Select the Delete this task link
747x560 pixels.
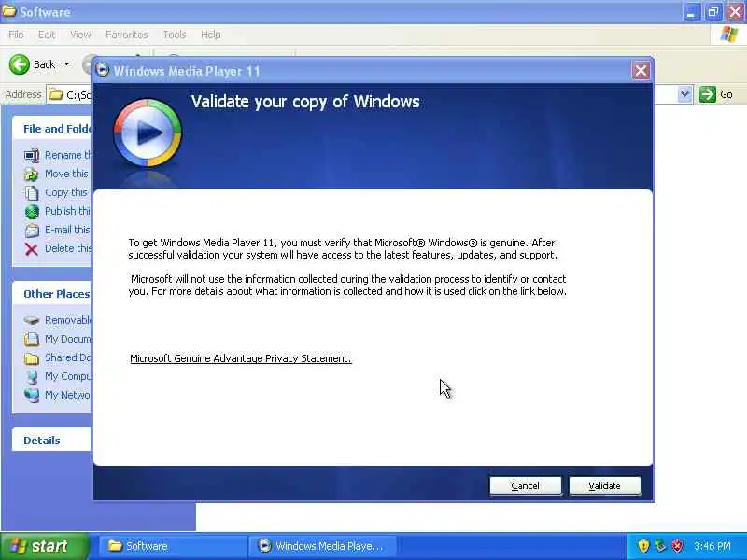tap(67, 248)
